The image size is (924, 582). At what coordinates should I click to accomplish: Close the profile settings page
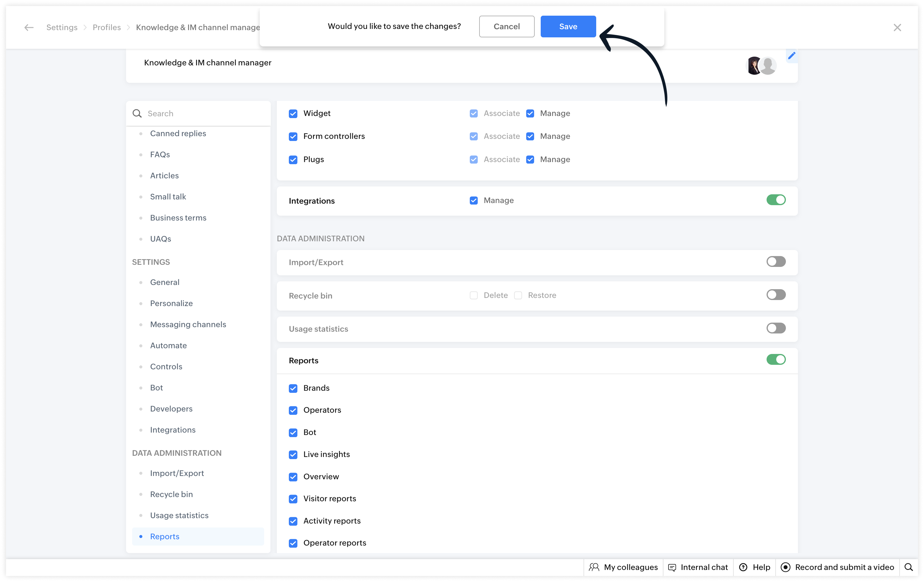(x=897, y=28)
